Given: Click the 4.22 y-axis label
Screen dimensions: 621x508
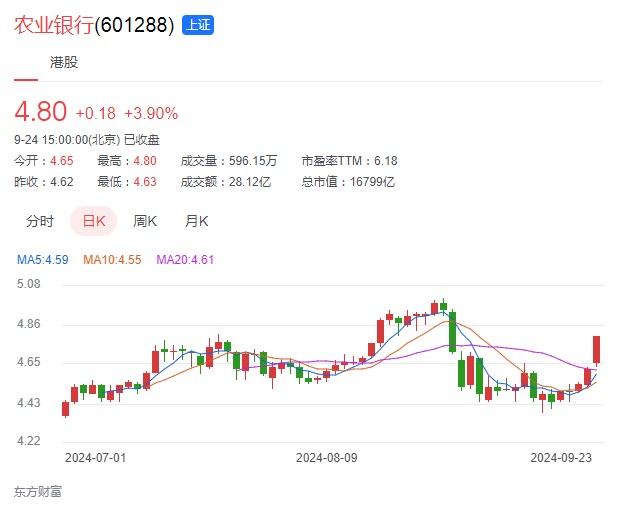Looking at the screenshot, I should click(29, 441).
